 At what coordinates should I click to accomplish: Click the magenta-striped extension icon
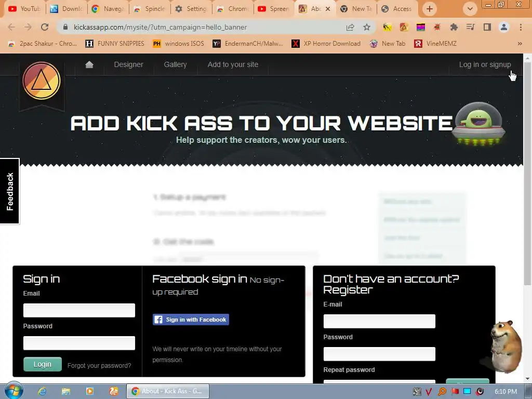(421, 27)
